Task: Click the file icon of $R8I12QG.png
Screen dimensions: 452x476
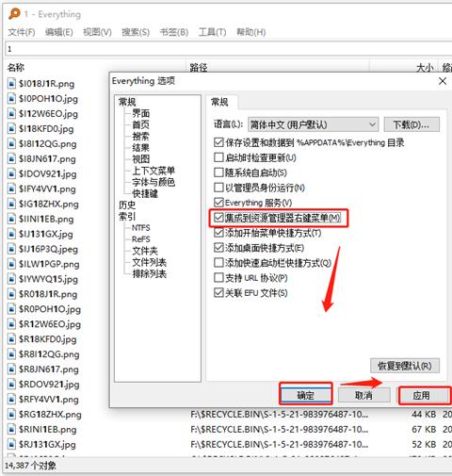Action: 11,354
